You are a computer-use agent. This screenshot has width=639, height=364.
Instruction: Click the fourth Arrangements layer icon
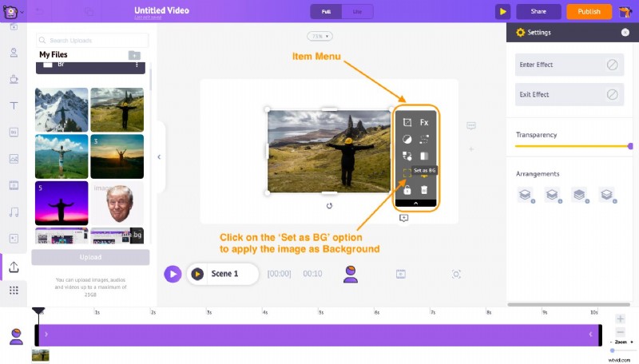tap(607, 195)
